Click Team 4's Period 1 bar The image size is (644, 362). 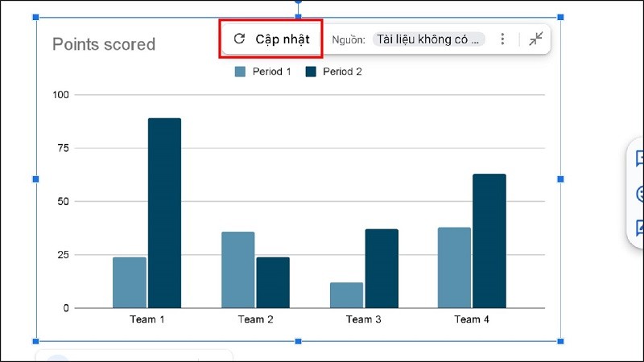[x=454, y=268]
